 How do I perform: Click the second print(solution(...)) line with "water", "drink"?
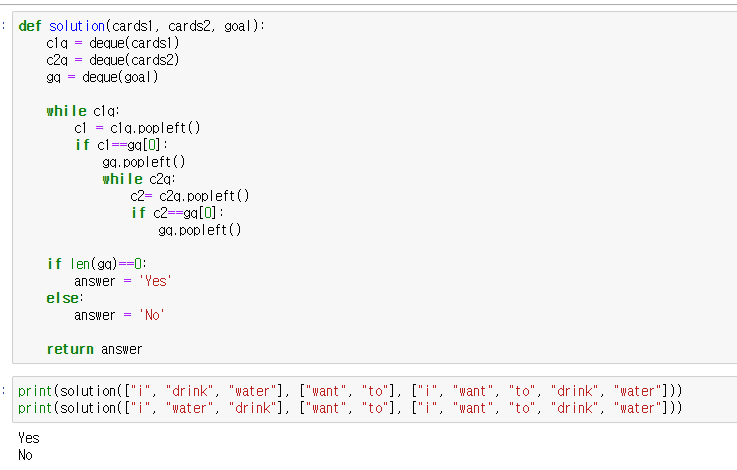tap(350, 408)
